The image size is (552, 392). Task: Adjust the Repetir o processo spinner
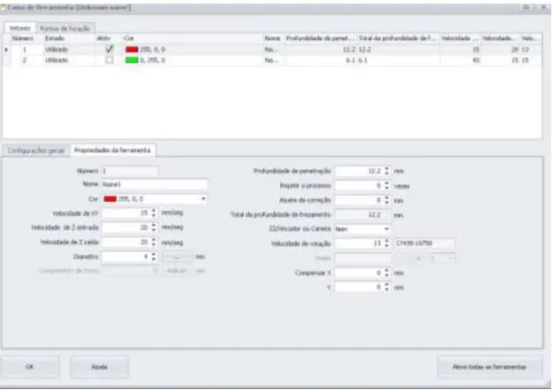point(386,185)
